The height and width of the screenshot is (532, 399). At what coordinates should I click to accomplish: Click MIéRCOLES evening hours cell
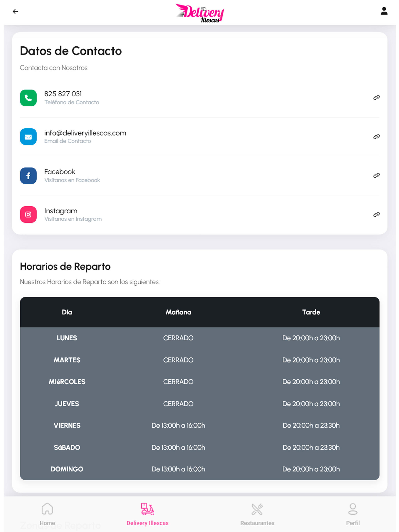point(311,382)
